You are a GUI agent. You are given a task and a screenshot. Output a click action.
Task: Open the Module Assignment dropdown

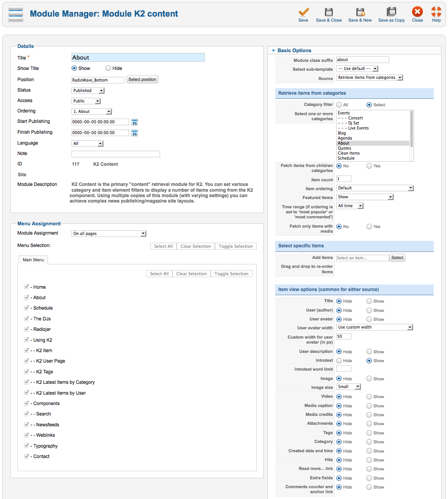point(109,233)
